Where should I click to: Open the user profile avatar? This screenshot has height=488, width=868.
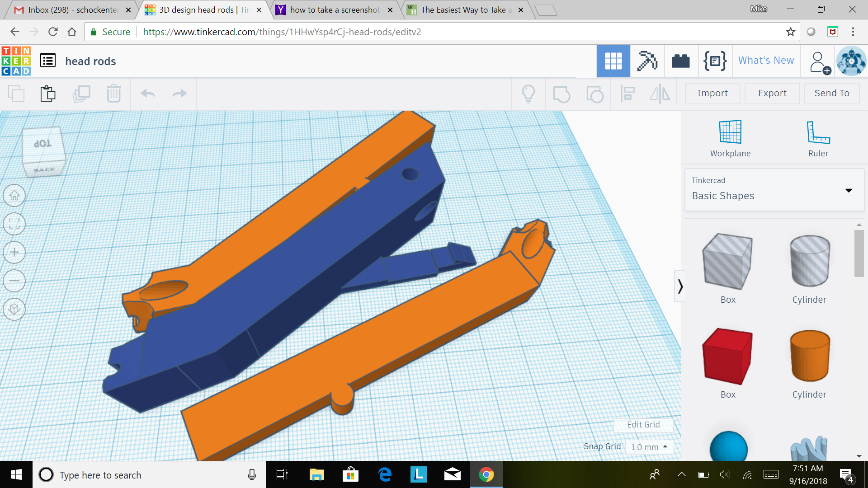pyautogui.click(x=851, y=61)
